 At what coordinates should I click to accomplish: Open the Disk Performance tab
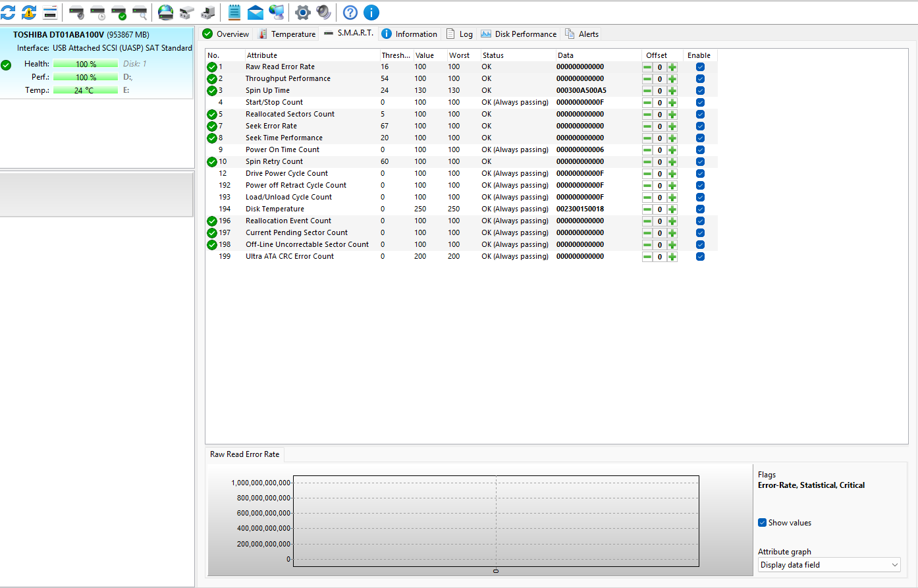tap(519, 34)
